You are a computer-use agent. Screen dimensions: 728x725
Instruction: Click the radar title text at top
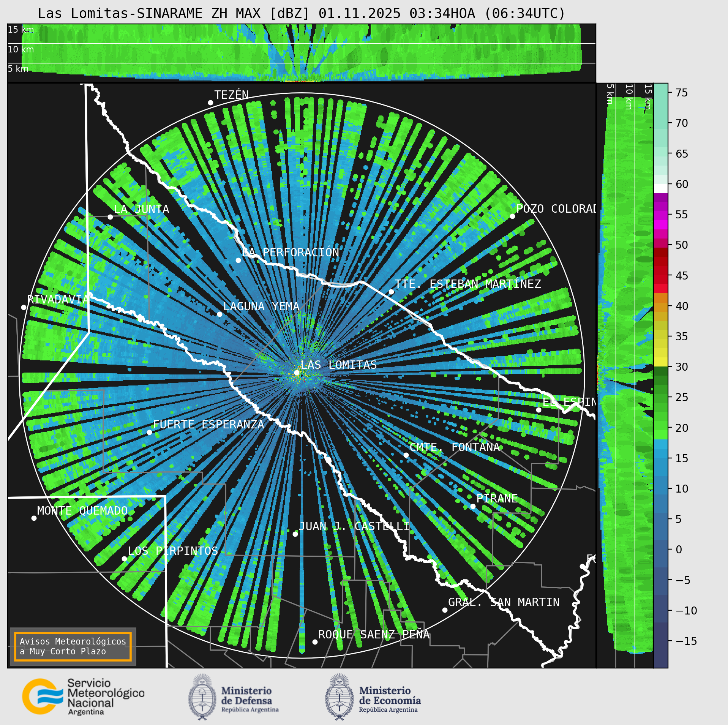pos(302,14)
